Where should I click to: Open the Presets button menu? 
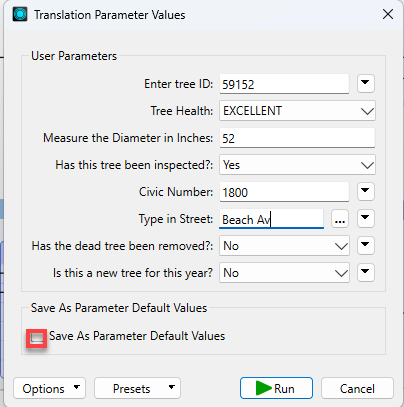click(137, 388)
